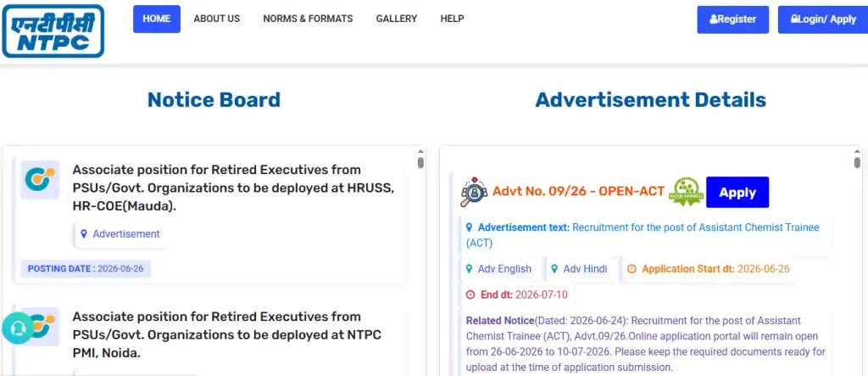Click the pin icon beside Adv English
Image resolution: width=868 pixels, height=376 pixels.
pyautogui.click(x=469, y=269)
